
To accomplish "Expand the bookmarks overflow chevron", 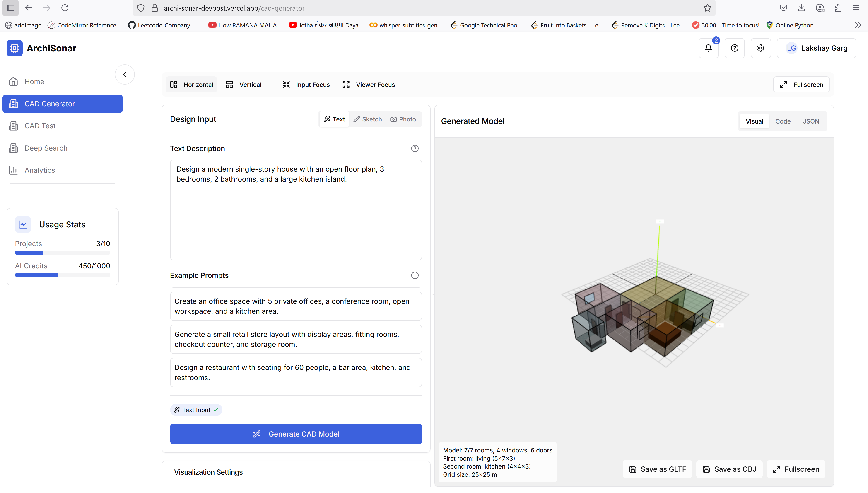I will click(x=858, y=25).
